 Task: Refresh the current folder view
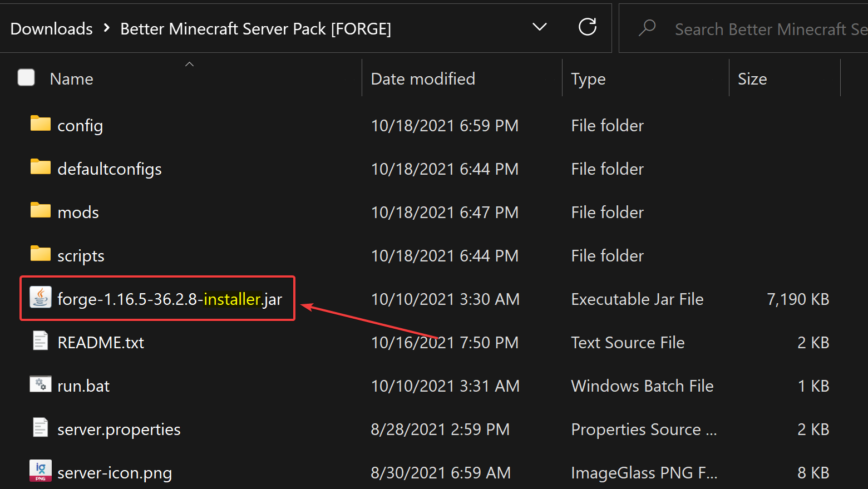(587, 27)
